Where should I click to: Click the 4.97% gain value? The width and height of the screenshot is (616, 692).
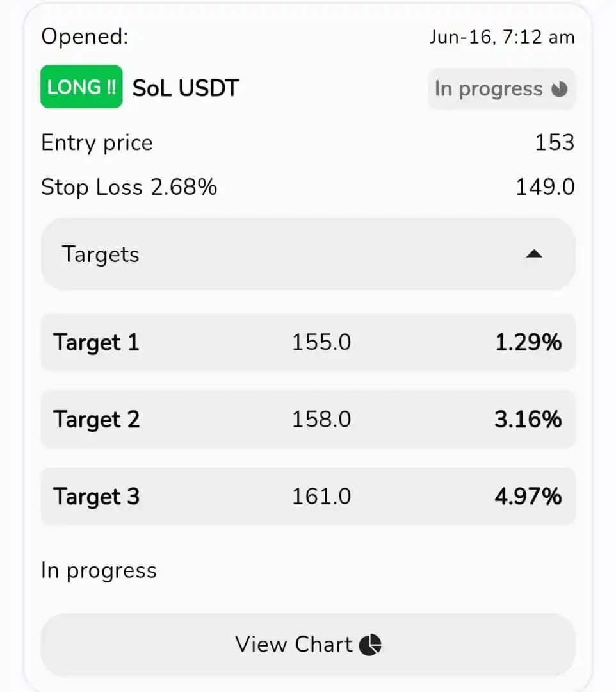pyautogui.click(x=528, y=497)
